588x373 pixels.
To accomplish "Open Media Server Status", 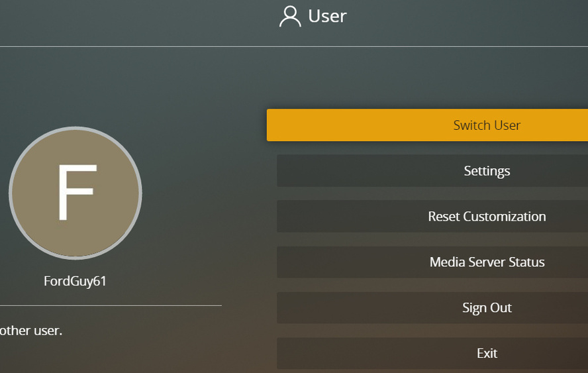I will [487, 262].
